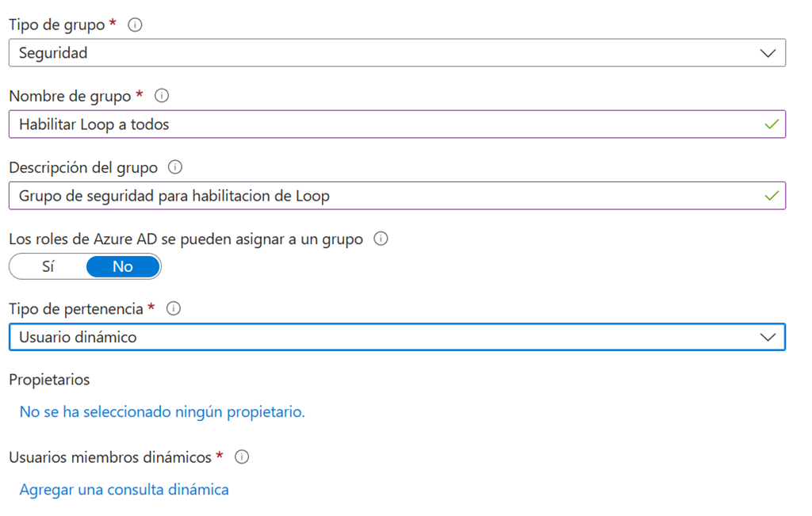Click the chevron arrow of the Seguridad combo box
The image size is (812, 516).
click(768, 53)
